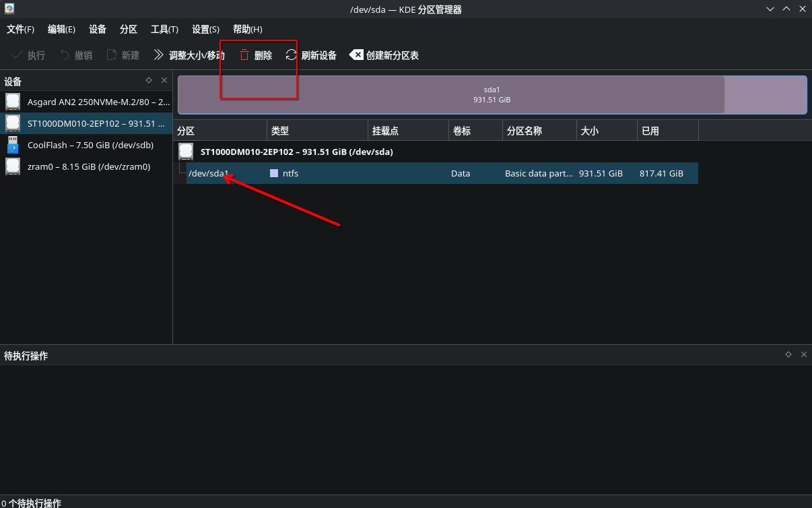
Task: Click the Asgard AN2 disk icon
Action: 13,102
